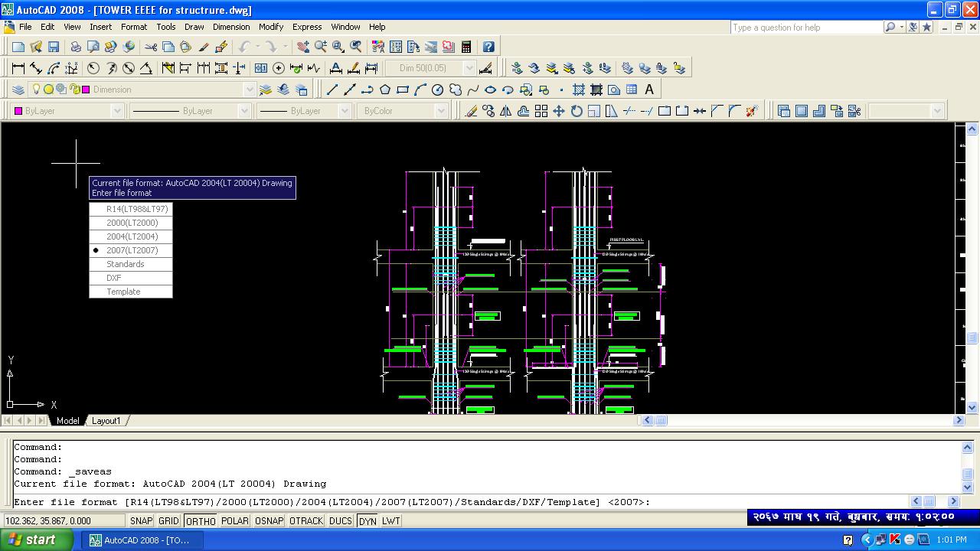
Task: Click the Open file icon
Action: [36, 47]
